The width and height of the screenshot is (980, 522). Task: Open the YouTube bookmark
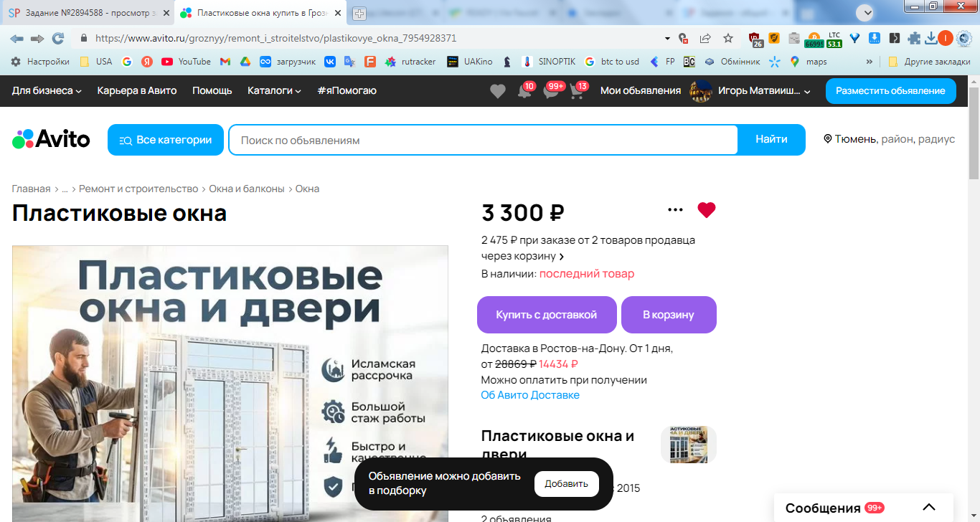(x=186, y=62)
